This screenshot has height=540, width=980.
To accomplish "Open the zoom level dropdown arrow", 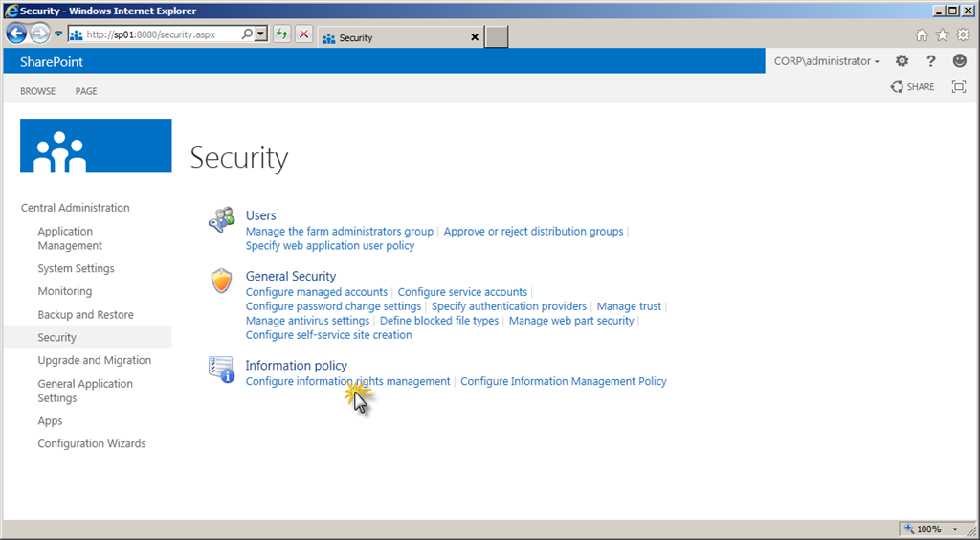I will pos(955,529).
